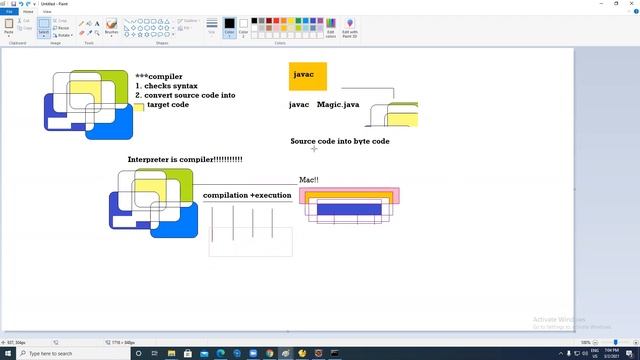The height and width of the screenshot is (360, 640).
Task: Select the Text tool
Action: [x=97, y=24]
